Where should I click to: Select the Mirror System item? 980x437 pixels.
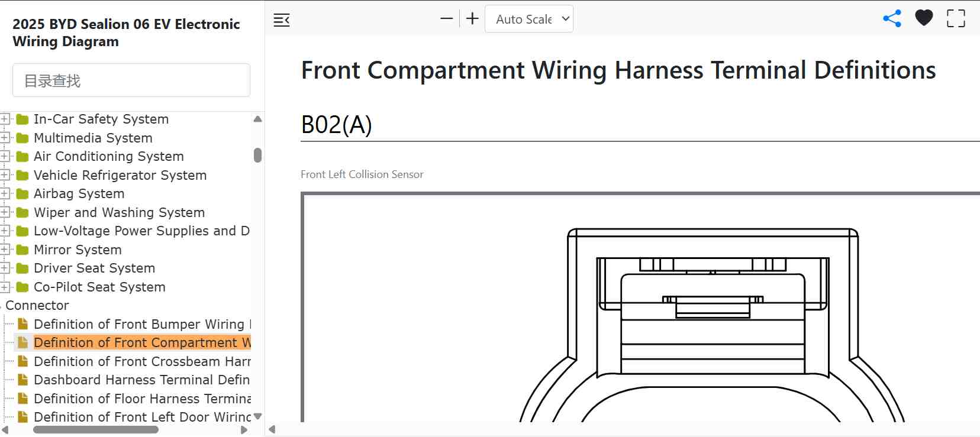(x=78, y=250)
